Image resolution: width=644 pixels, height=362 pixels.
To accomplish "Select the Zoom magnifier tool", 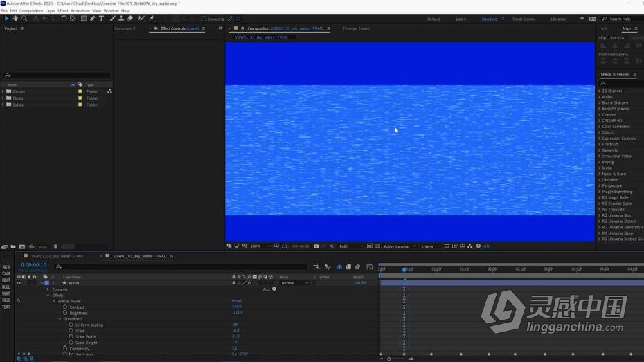I will pos(24,19).
